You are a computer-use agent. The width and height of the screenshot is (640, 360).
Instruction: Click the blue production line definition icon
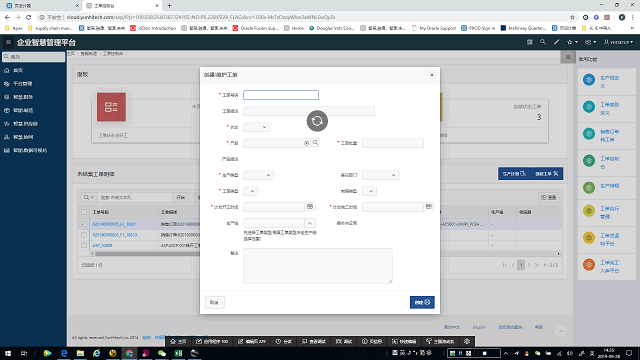pyautogui.click(x=589, y=80)
